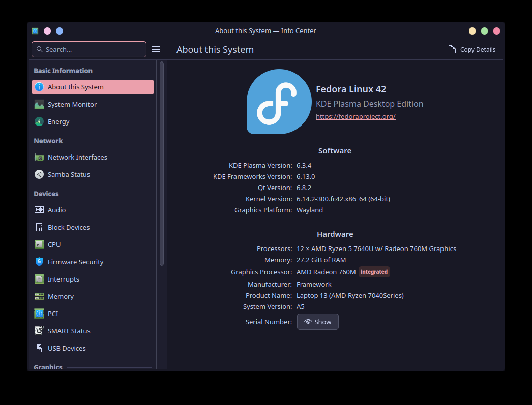Open the USB Devices icon
Image resolution: width=532 pixels, height=405 pixels.
(x=39, y=348)
